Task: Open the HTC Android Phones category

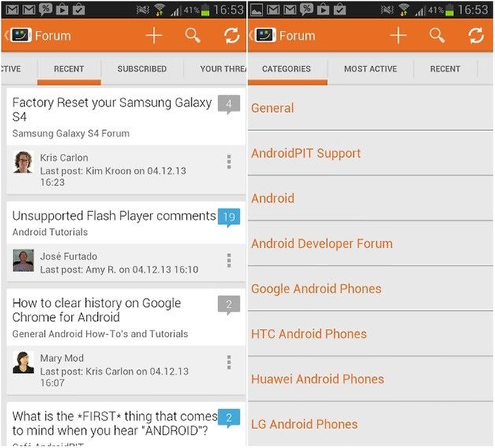Action: click(x=370, y=334)
